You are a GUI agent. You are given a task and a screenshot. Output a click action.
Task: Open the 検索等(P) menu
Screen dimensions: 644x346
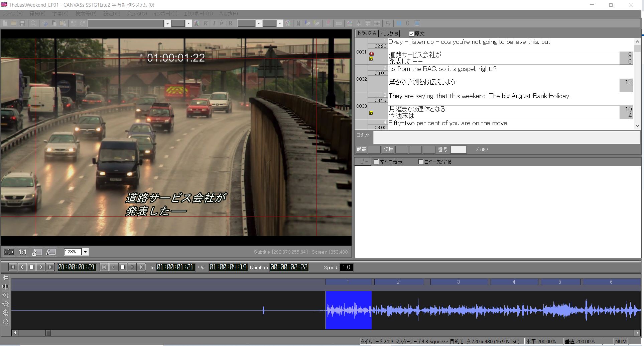click(x=86, y=14)
